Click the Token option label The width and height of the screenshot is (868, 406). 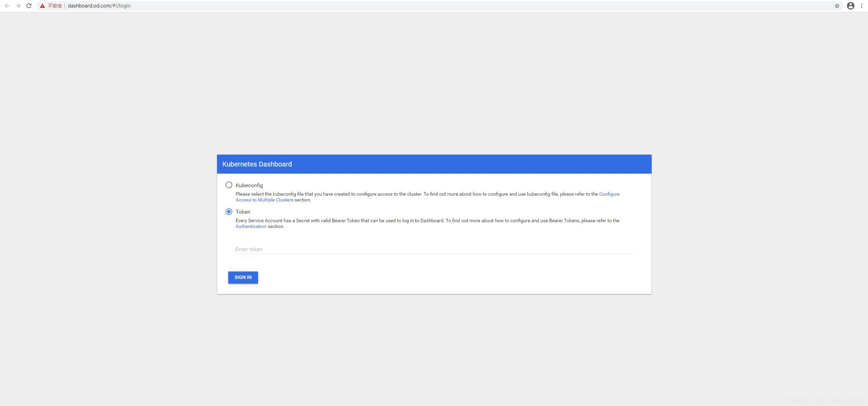coord(243,212)
